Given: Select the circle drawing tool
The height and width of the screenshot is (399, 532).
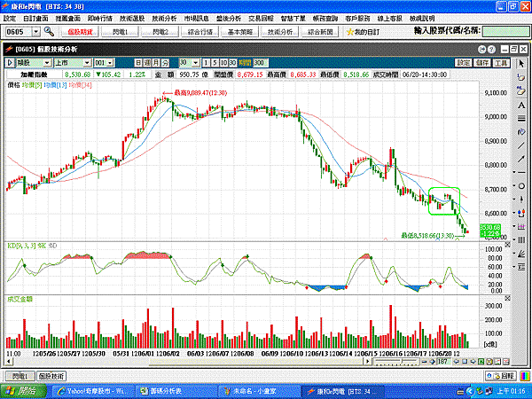Looking at the screenshot, I should [521, 186].
